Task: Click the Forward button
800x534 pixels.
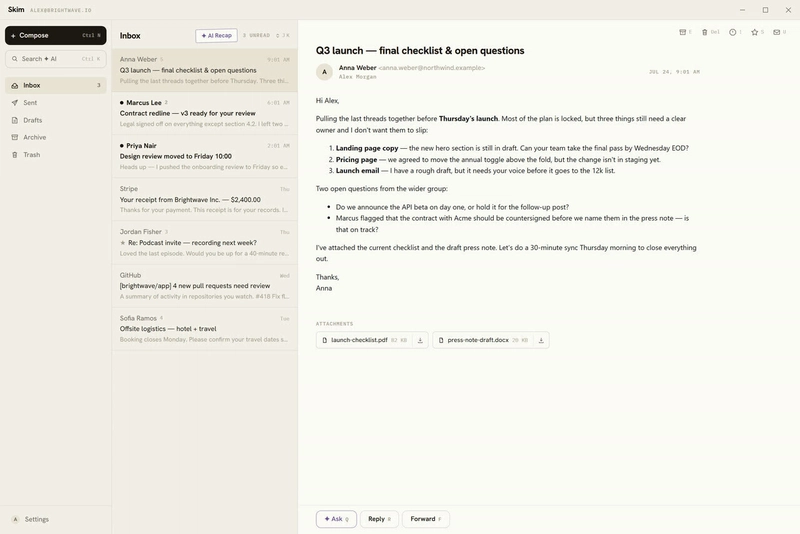Action: [x=426, y=519]
